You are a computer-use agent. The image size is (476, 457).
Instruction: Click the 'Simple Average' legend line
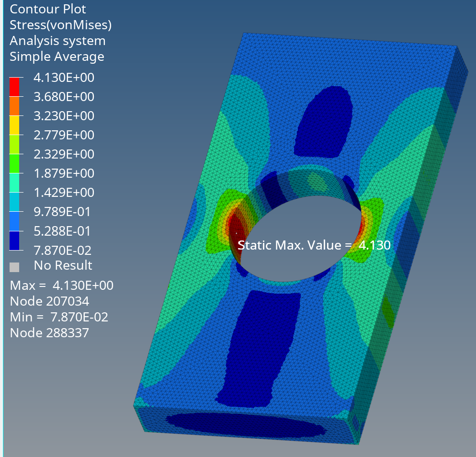coord(57,57)
